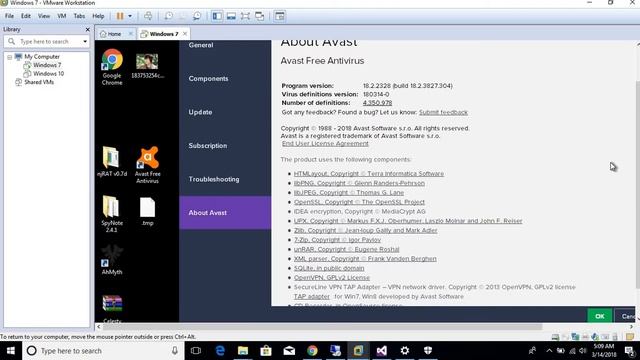Select the njRAT v0.7d folder icon
Screen dimensions: 640x360
[x=112, y=162]
